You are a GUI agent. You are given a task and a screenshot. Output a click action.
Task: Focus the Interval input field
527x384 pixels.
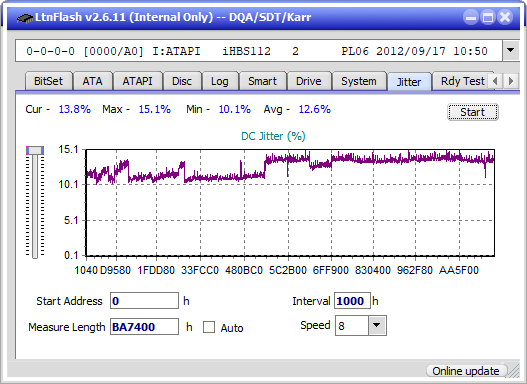[x=352, y=301]
